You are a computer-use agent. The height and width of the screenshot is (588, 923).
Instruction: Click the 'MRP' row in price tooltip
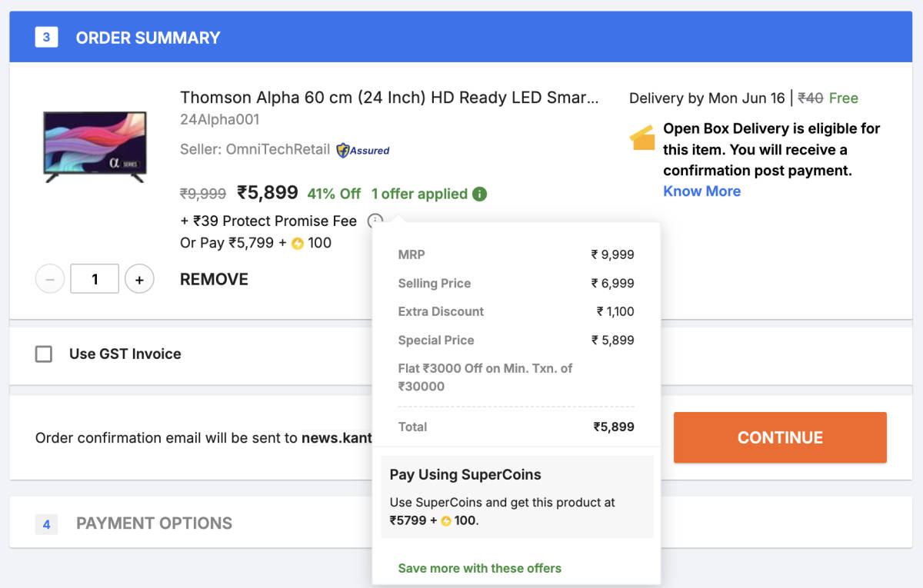pos(516,255)
